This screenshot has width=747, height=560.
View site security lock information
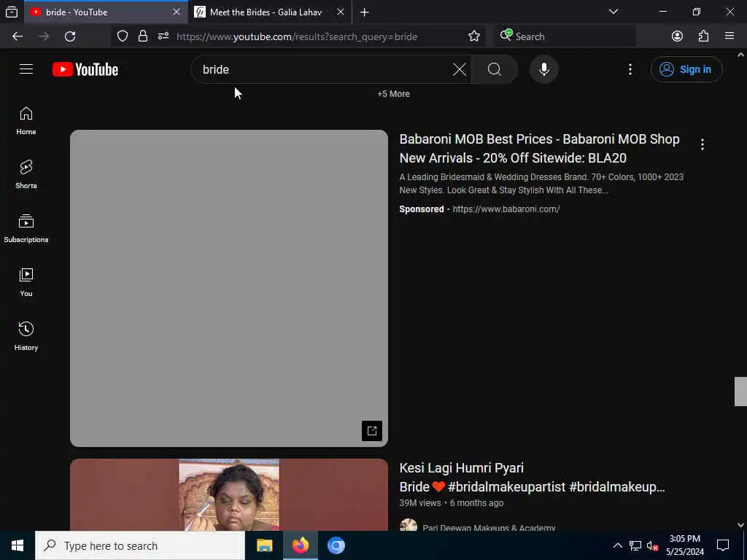142,36
